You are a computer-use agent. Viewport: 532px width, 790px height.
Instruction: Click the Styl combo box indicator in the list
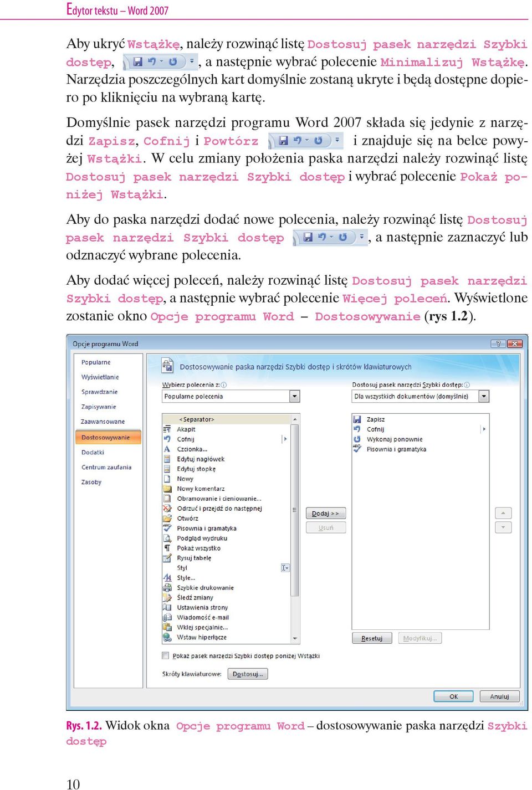pyautogui.click(x=285, y=568)
